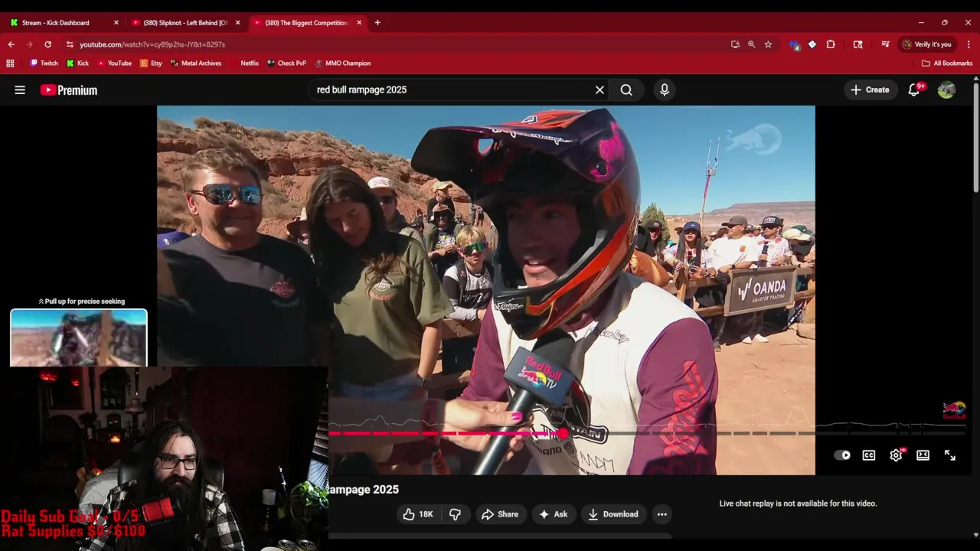Click the red progress bar scrubber handle
Screen dimensions: 980x551
563,433
